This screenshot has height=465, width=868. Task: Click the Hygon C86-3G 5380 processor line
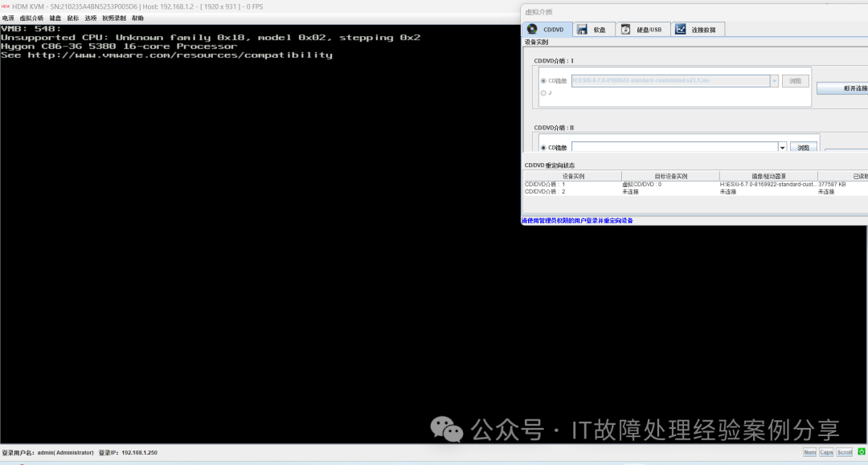[x=119, y=47]
